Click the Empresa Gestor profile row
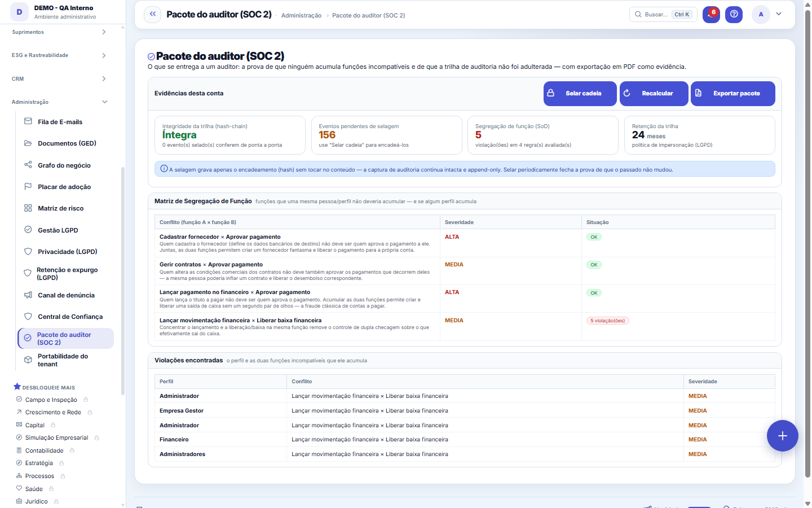Image resolution: width=812 pixels, height=508 pixels. 465,411
